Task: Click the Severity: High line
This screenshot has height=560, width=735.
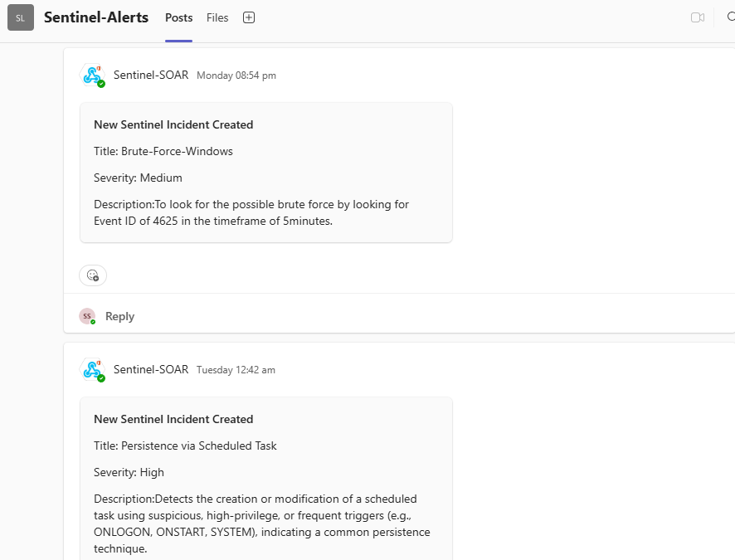Action: (x=129, y=472)
